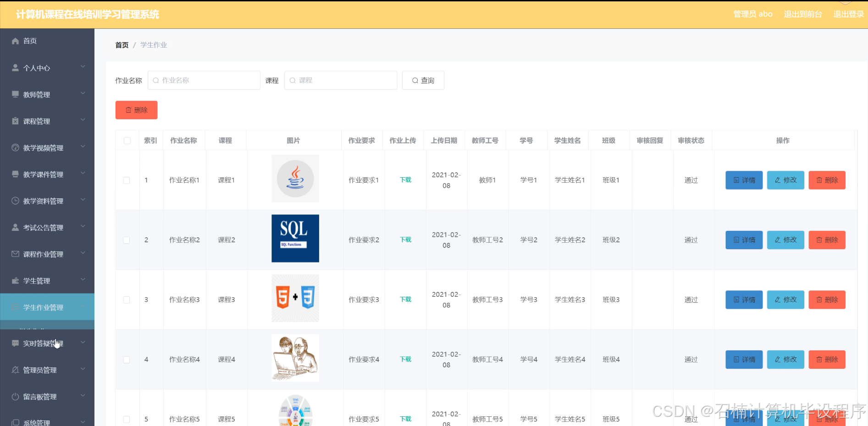Click cell 教师工号4 in the table

(x=488, y=360)
